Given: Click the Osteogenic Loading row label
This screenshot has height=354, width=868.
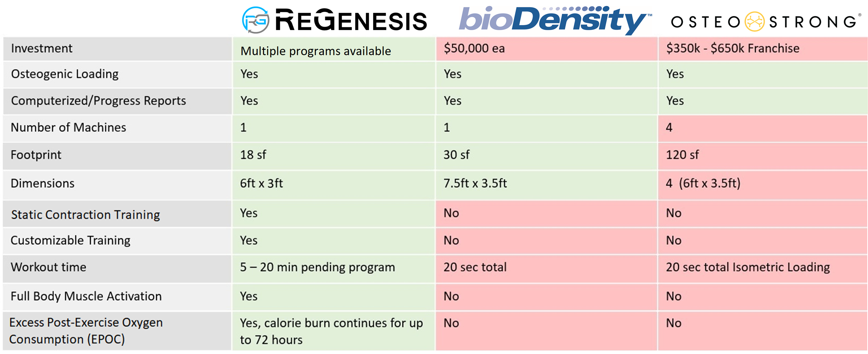Looking at the screenshot, I should [x=65, y=74].
